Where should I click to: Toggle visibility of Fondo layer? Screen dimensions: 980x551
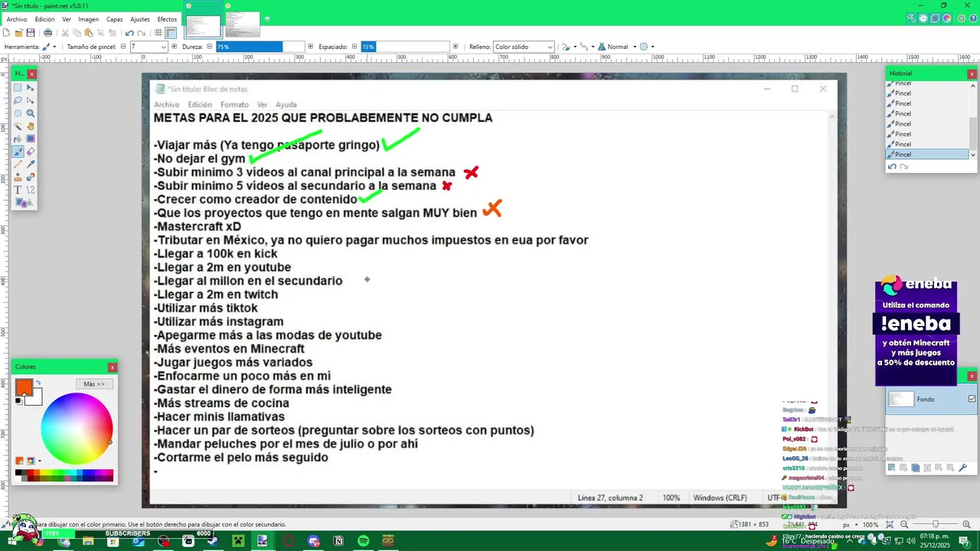[972, 399]
